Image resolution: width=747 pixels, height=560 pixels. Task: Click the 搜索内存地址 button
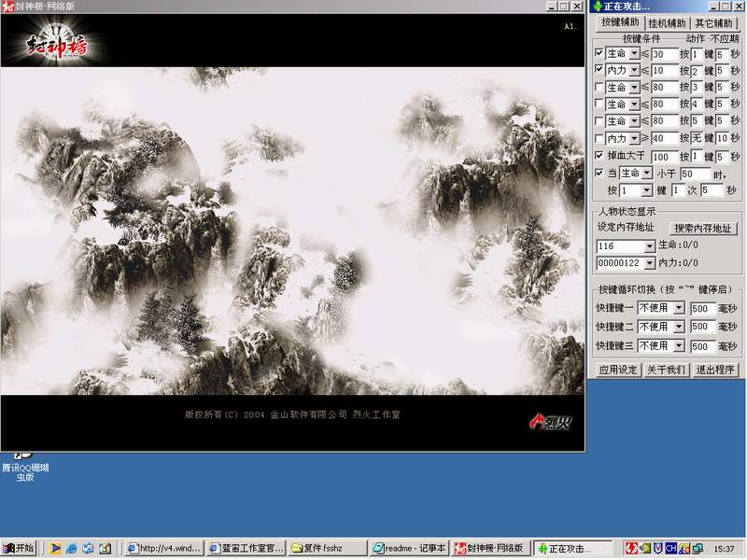click(703, 229)
